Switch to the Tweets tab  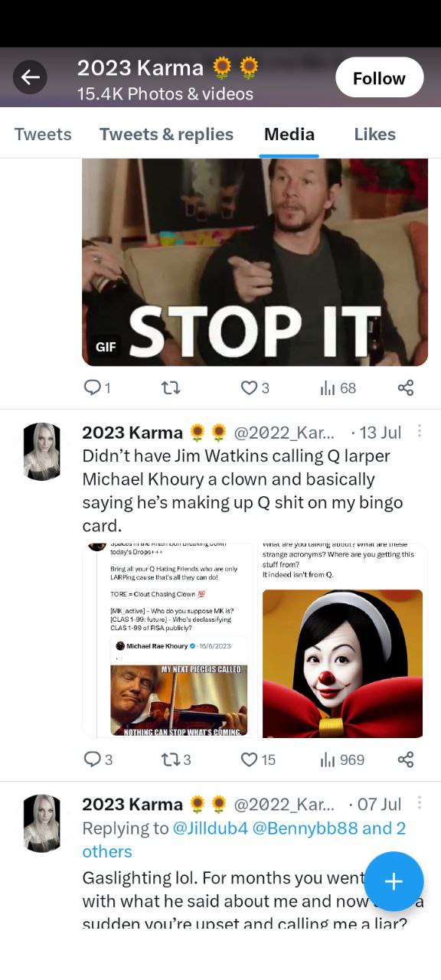pos(43,134)
